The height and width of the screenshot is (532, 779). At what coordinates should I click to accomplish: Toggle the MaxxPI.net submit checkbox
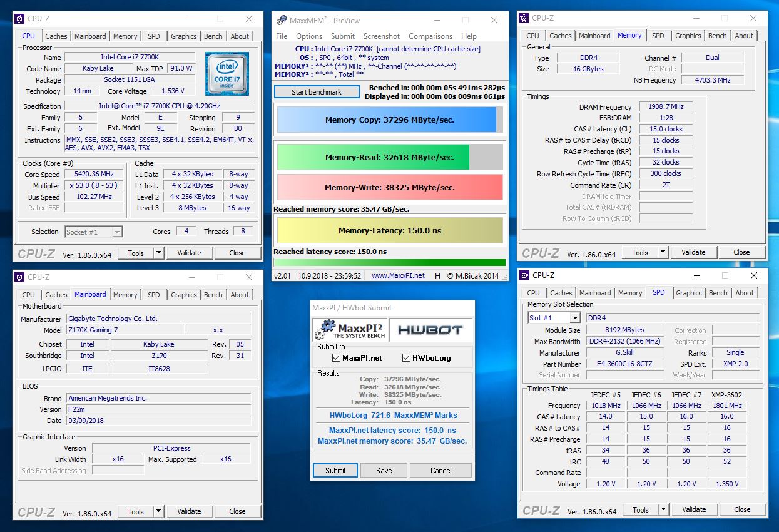[337, 358]
